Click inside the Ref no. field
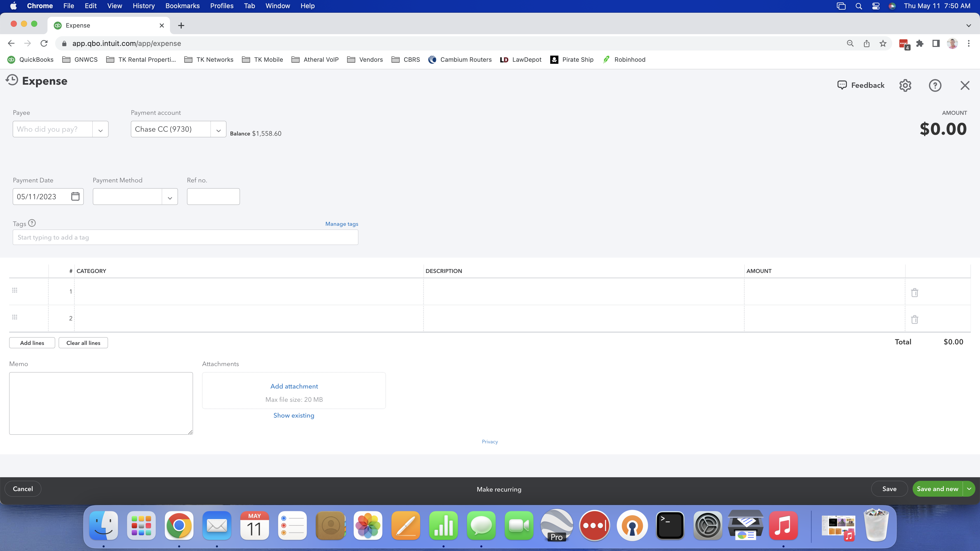Screen dimensions: 980x551 (213, 196)
